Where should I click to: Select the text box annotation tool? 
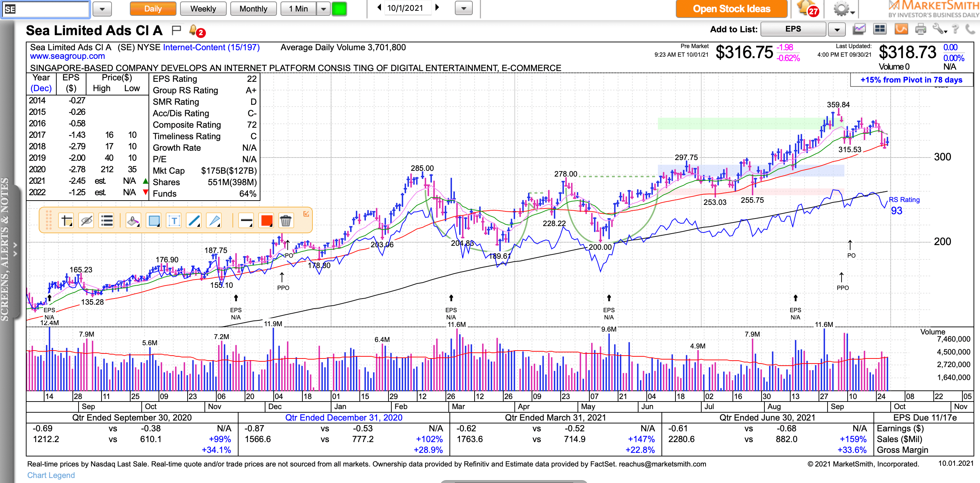pyautogui.click(x=174, y=220)
